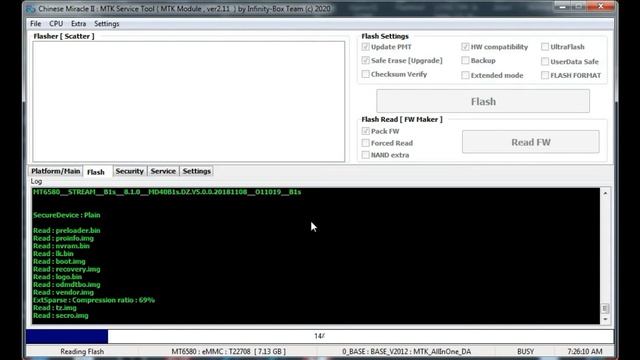Select the Flash tab
The image size is (640, 360).
(x=96, y=172)
